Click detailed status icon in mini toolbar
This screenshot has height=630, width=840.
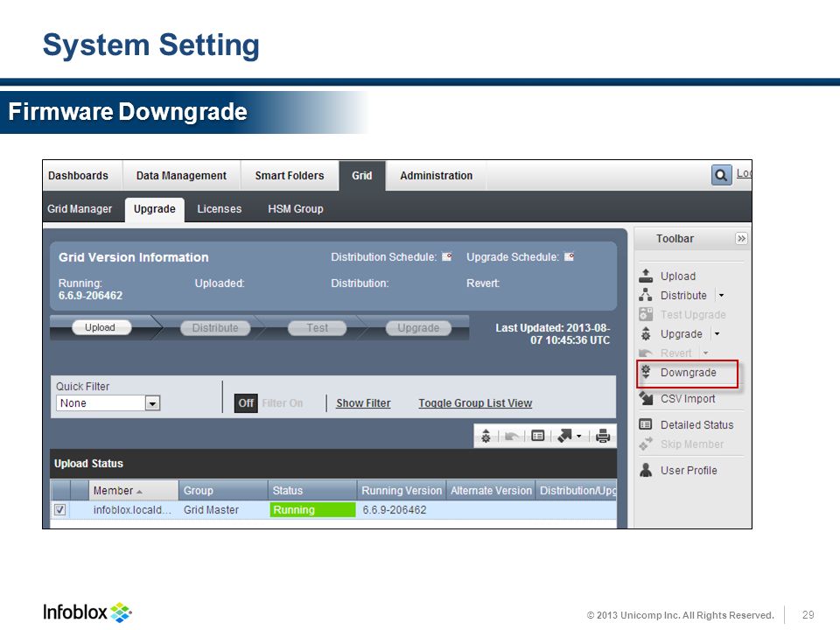(x=538, y=436)
